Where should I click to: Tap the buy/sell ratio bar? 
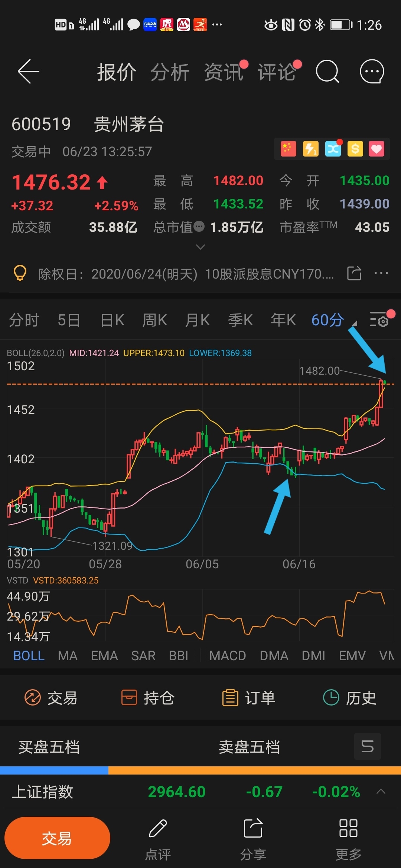[x=200, y=770]
